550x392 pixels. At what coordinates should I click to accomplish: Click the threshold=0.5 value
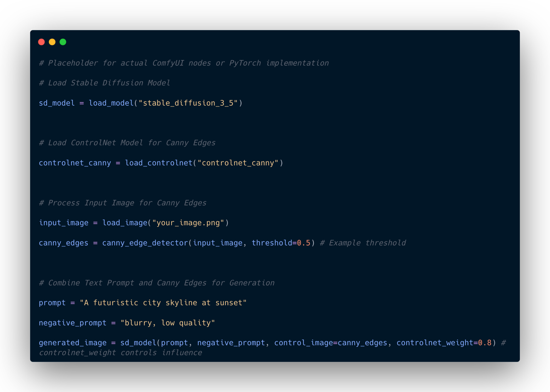[281, 243]
